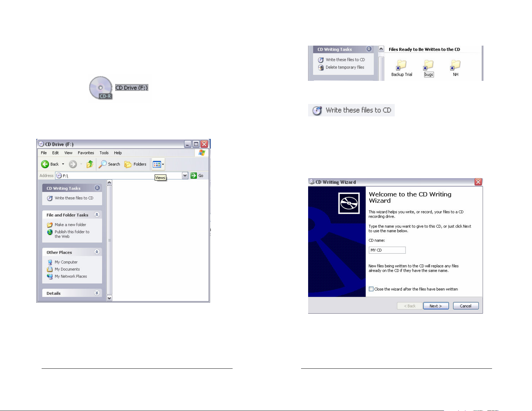The height and width of the screenshot is (411, 532).
Task: Open the Views toolbar icon
Action: pyautogui.click(x=157, y=164)
